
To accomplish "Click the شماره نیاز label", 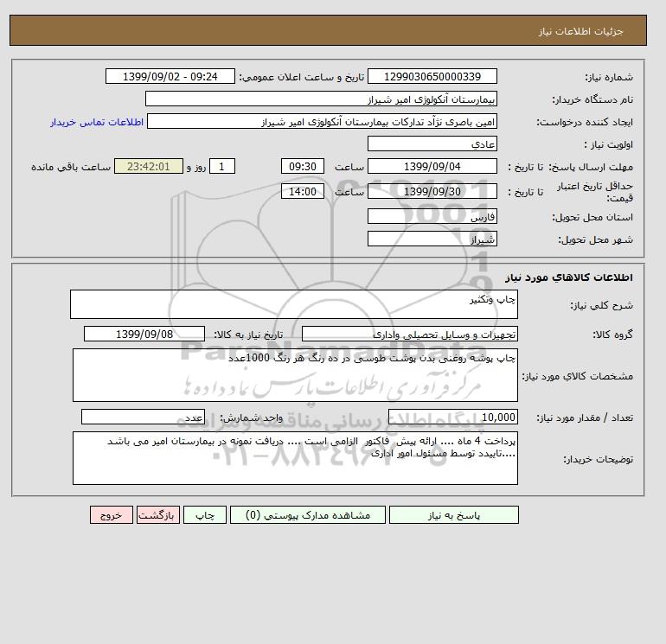I will [x=609, y=77].
